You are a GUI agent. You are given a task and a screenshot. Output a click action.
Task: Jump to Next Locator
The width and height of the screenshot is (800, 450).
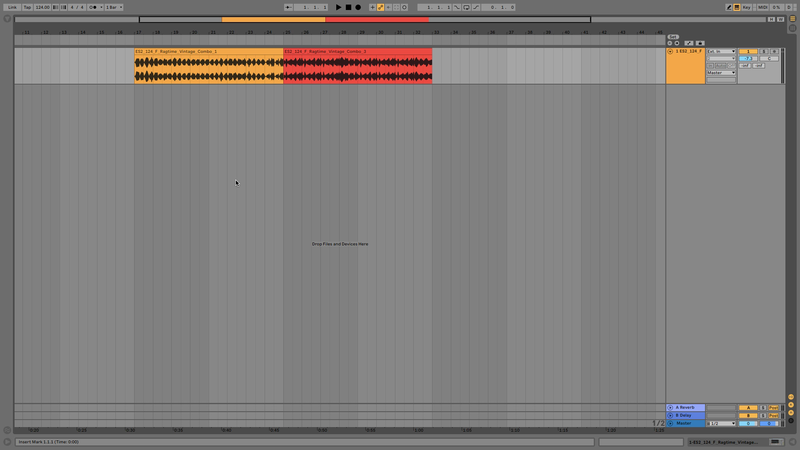click(677, 43)
